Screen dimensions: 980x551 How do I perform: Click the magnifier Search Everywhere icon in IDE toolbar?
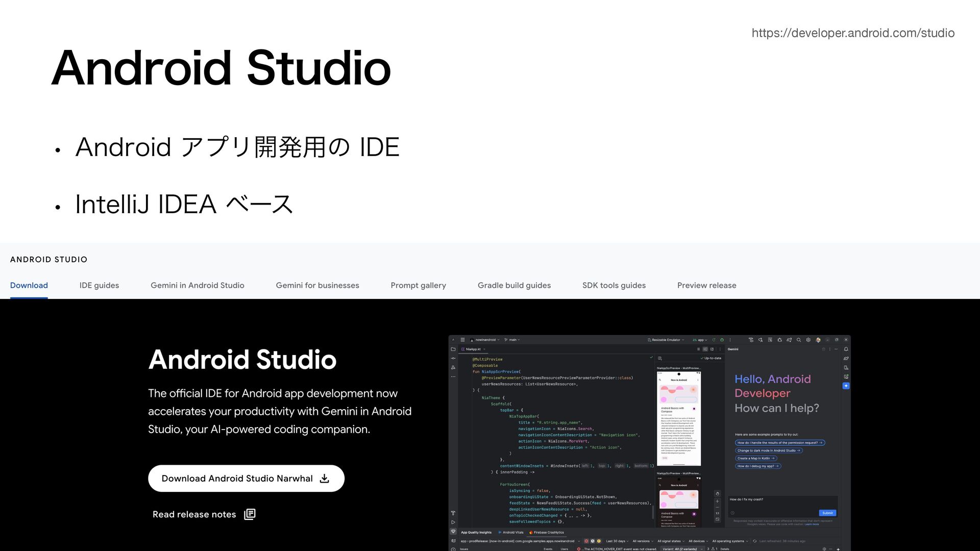799,340
